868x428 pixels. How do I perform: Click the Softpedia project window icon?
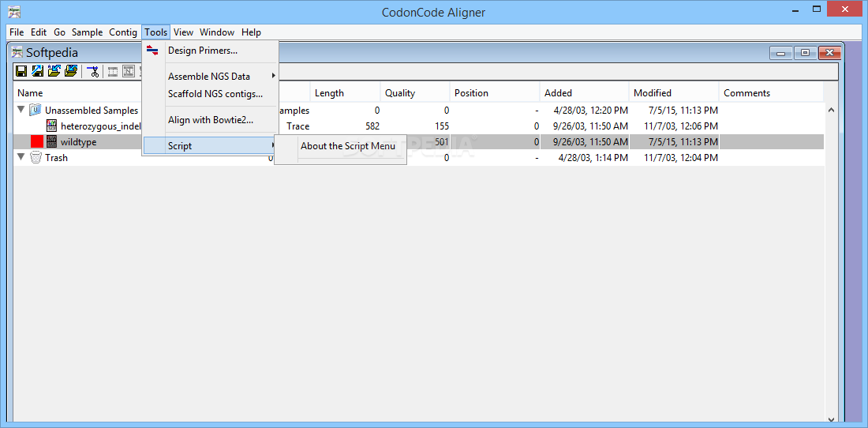click(x=17, y=53)
